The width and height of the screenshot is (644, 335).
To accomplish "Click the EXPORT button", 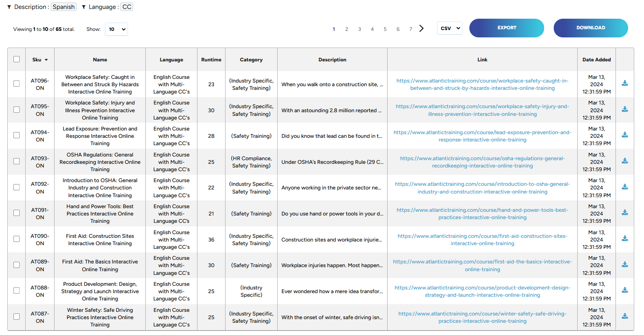I will 507,28.
